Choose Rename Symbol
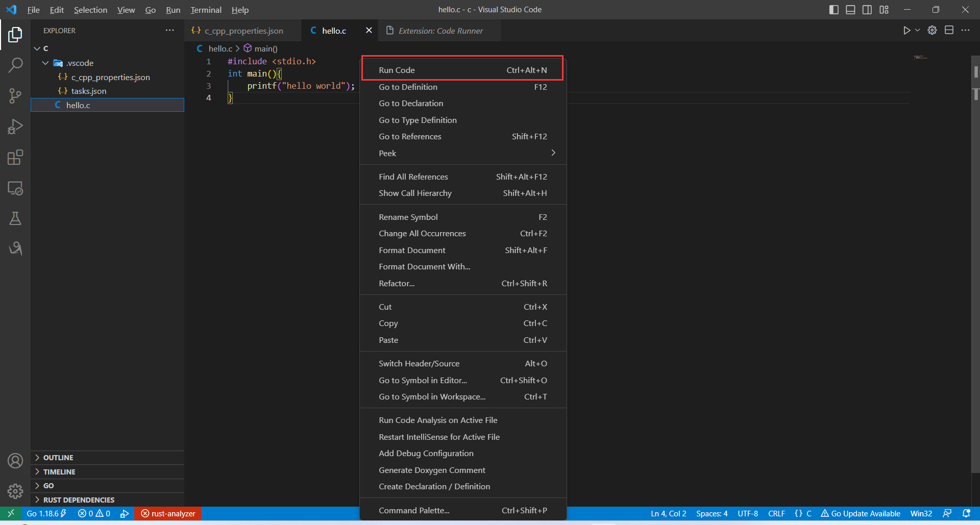Image resolution: width=980 pixels, height=525 pixels. click(x=463, y=217)
